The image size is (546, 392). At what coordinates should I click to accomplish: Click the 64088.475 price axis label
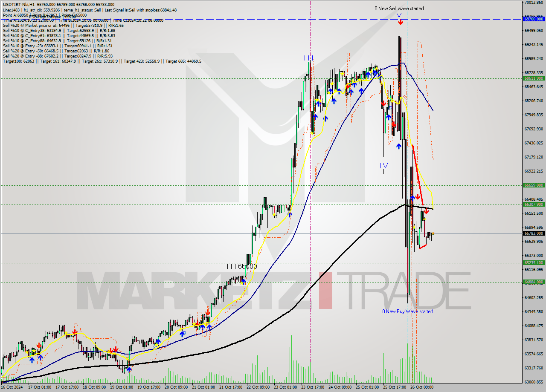coord(534,326)
